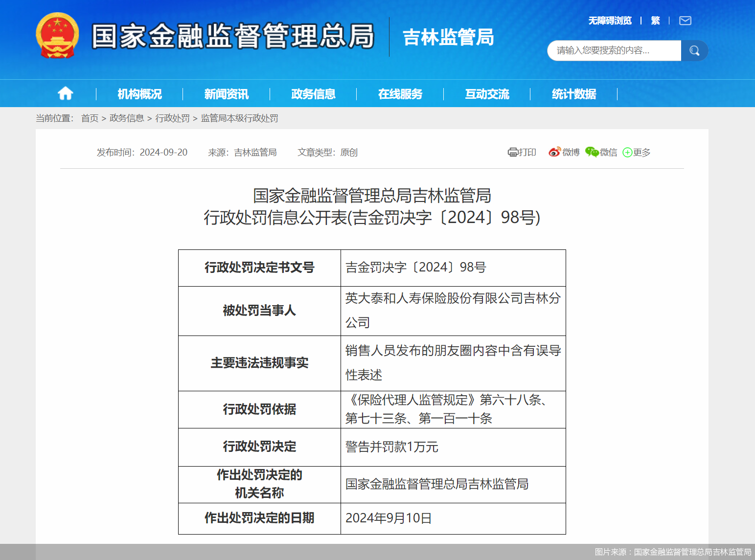This screenshot has width=755, height=560.
Task: Click table header 行政处罚决定
Action: 259,447
